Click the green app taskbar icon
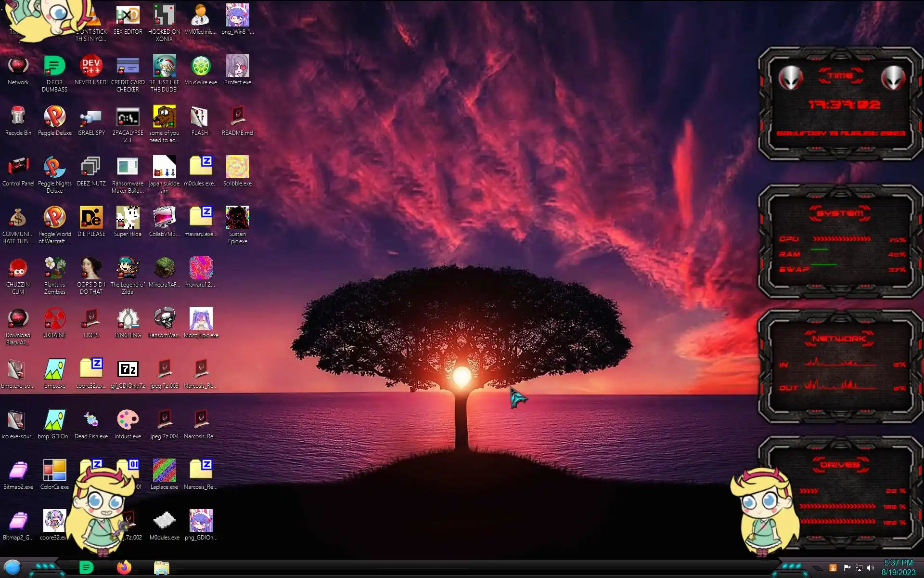The image size is (924, 578). (x=86, y=567)
